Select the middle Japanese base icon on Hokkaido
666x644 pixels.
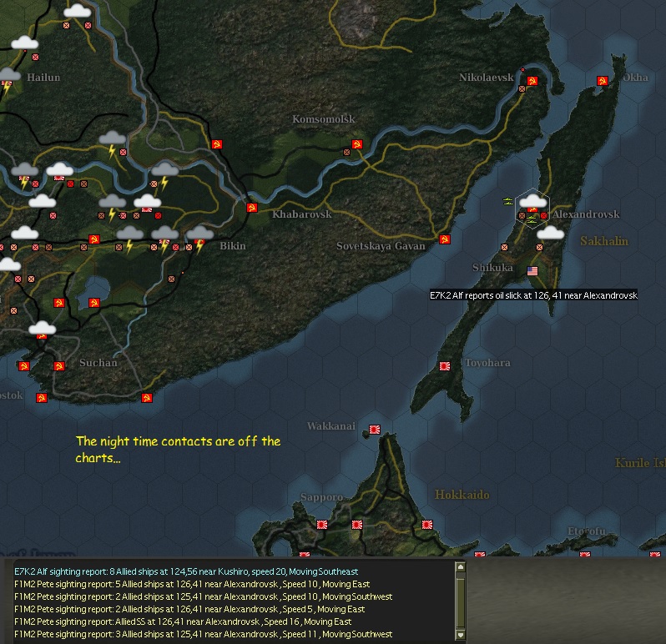357,526
